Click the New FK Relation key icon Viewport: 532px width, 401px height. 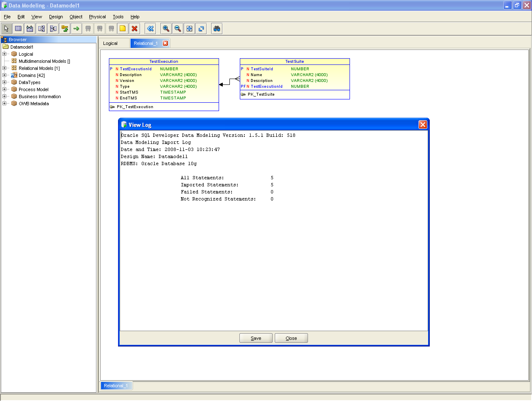coord(65,28)
